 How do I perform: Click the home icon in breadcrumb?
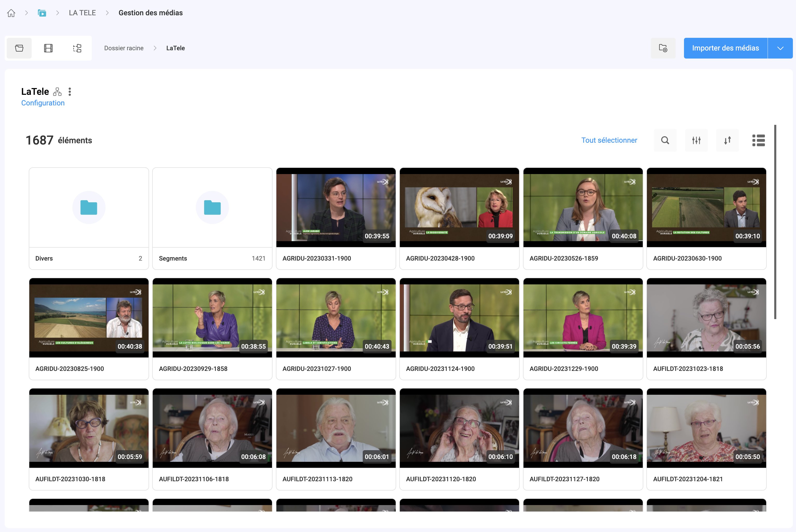(x=11, y=13)
